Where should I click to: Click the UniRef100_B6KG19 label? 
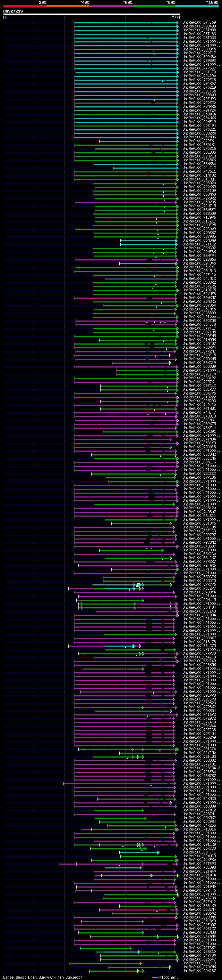(x=199, y=363)
